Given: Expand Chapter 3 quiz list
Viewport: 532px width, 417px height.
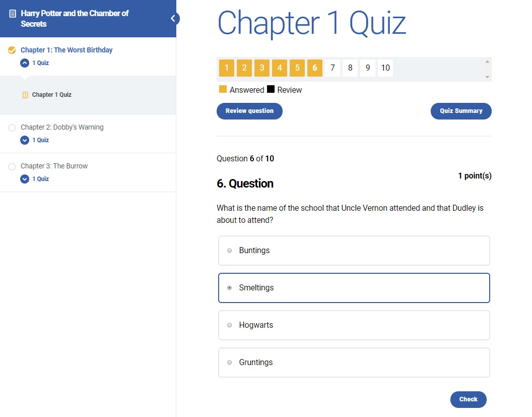Looking at the screenshot, I should [x=25, y=179].
